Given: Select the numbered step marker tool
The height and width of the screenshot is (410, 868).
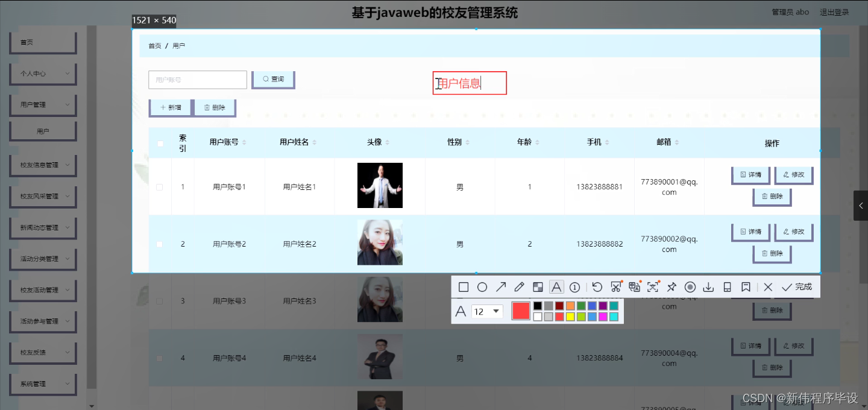Looking at the screenshot, I should click(574, 287).
